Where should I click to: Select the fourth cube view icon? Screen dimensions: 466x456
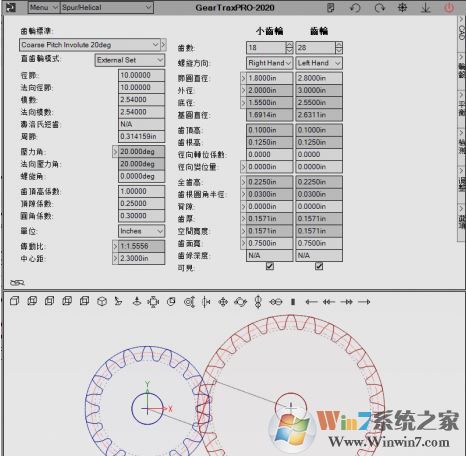(x=67, y=301)
